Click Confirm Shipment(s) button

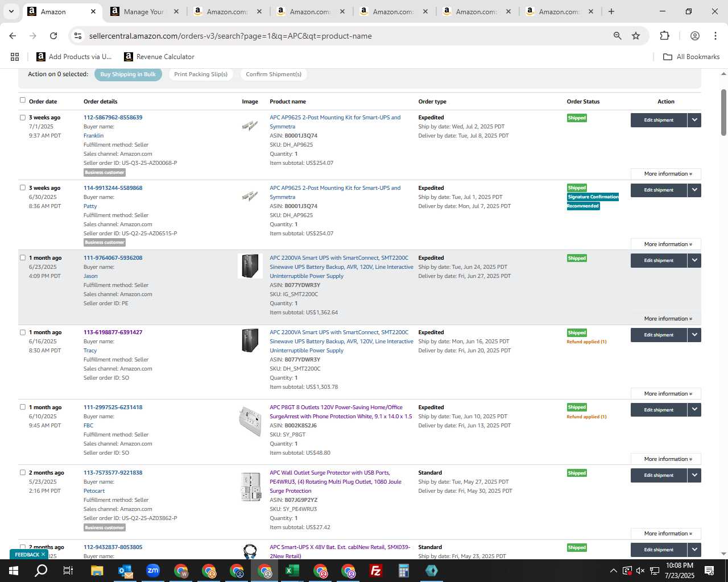point(274,74)
